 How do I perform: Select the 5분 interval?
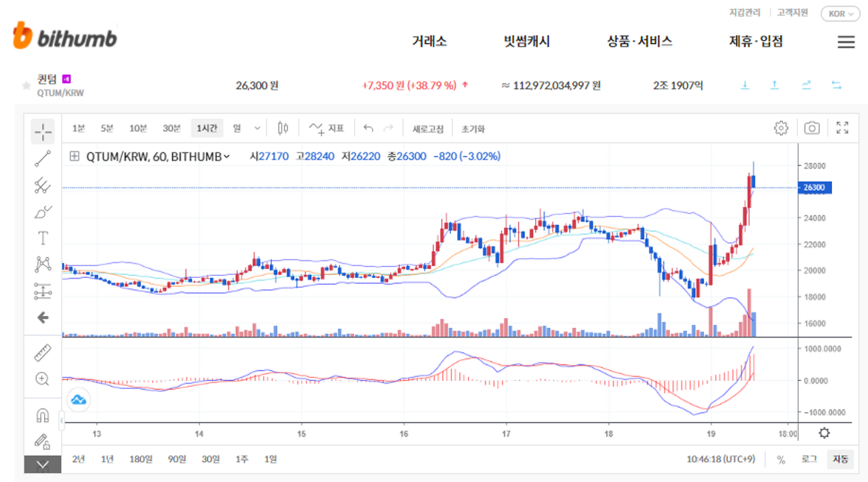[107, 128]
